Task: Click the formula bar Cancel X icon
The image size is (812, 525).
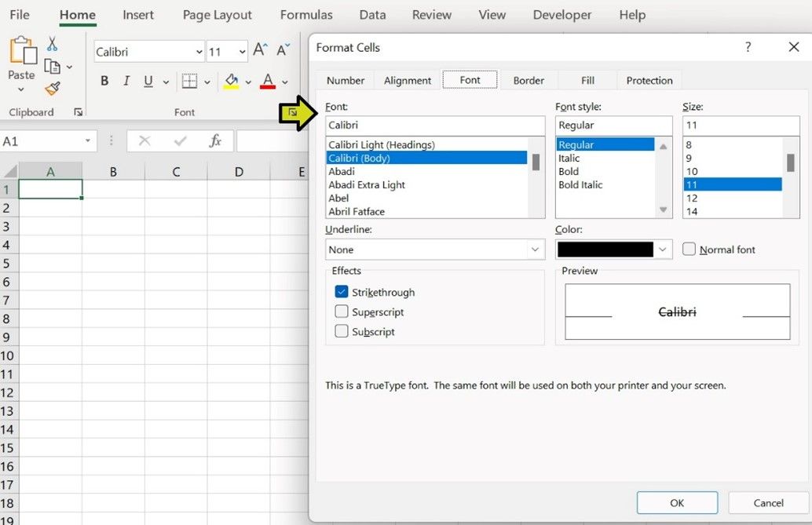Action: point(144,140)
